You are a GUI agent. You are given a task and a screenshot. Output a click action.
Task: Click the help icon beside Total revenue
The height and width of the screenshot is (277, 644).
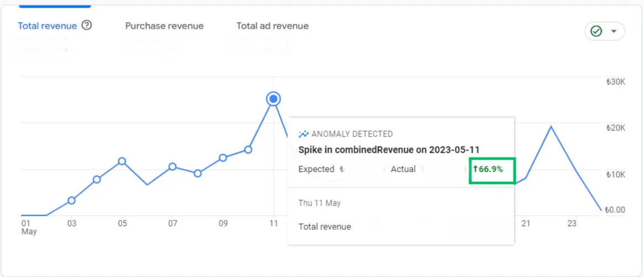pyautogui.click(x=87, y=25)
